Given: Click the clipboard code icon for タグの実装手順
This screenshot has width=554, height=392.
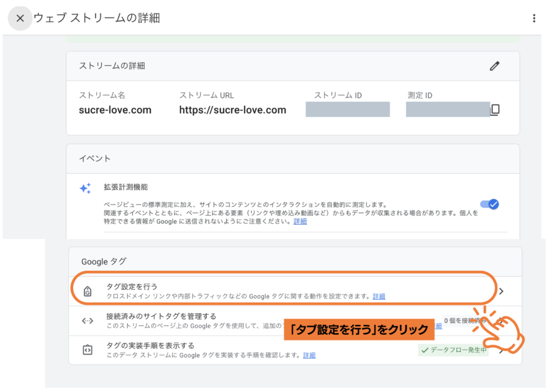Looking at the screenshot, I should 88,350.
